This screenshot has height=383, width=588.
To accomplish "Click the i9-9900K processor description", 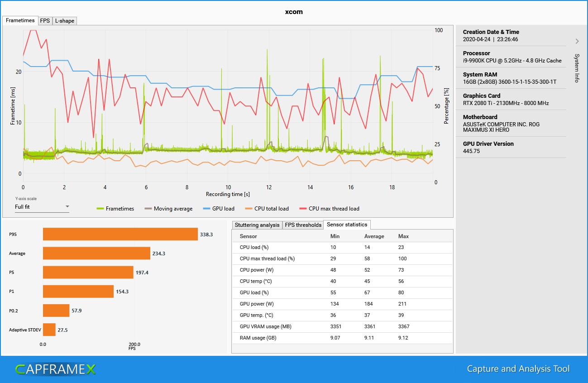I will pyautogui.click(x=512, y=61).
